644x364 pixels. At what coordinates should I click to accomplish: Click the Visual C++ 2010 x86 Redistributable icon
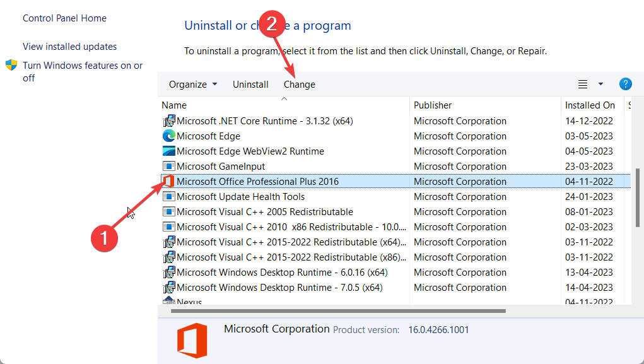pos(169,226)
